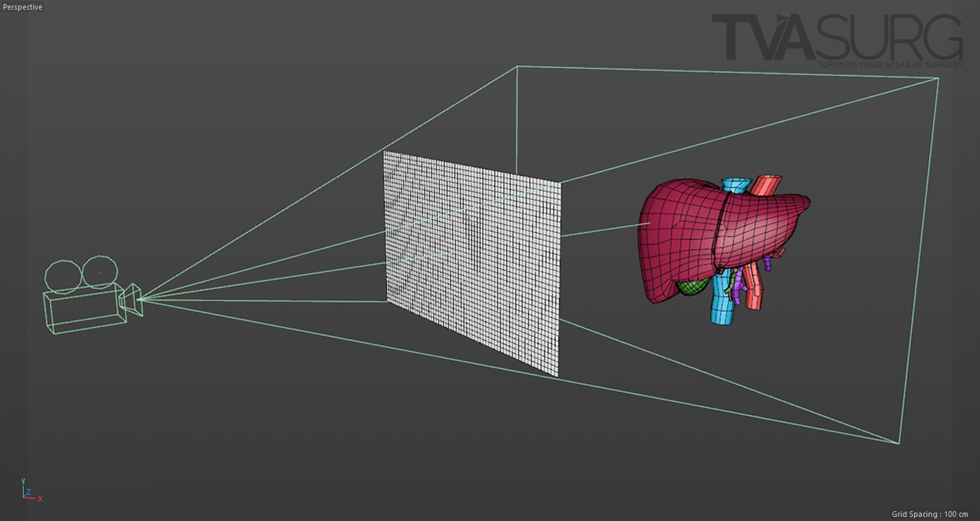Click the Grid Spacing : 100 cm readout
Viewport: 980px width, 521px height.
point(930,514)
